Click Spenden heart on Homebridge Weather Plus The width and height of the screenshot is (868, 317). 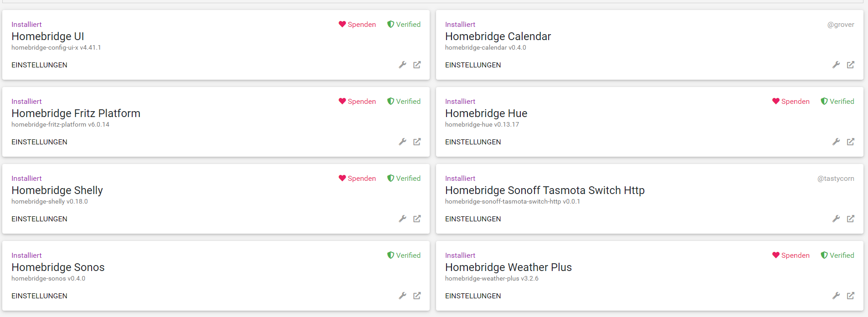click(776, 255)
